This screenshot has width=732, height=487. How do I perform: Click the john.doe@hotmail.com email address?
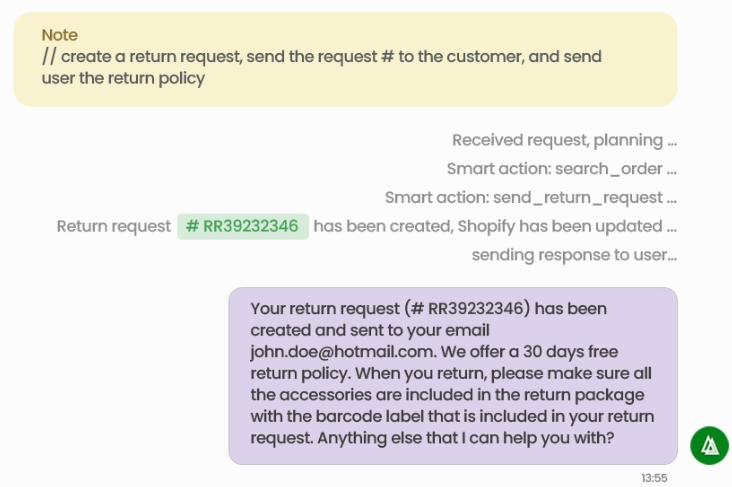pos(341,351)
